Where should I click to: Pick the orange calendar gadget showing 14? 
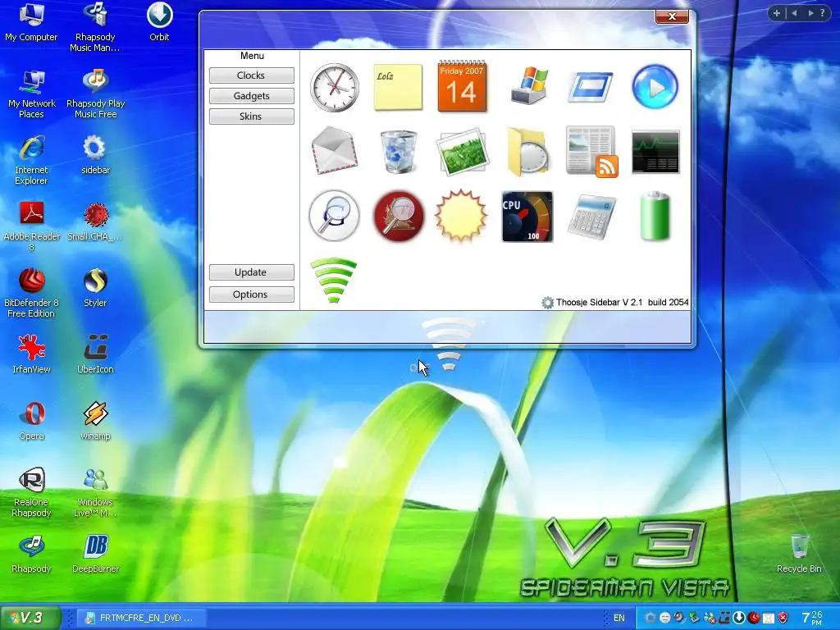462,86
